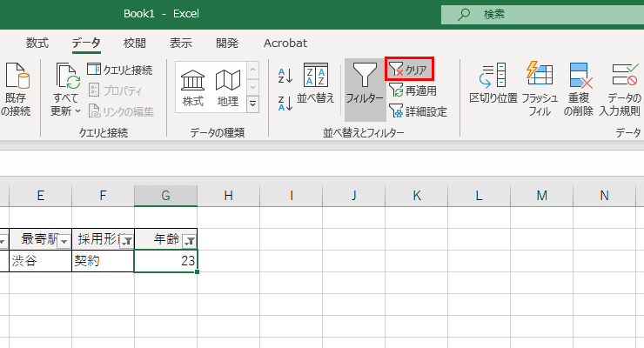
Task: Click フラッシュフィル (Flash Fill) icon
Action: point(540,74)
